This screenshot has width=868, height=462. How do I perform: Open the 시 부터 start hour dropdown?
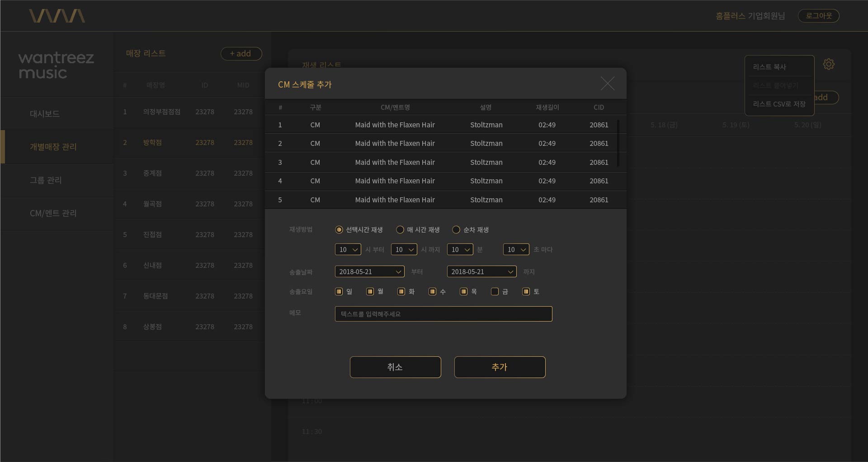coord(348,250)
